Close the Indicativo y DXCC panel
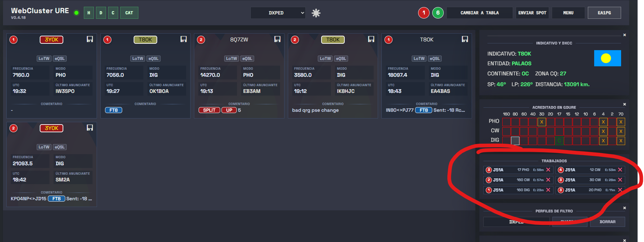This screenshot has height=242, width=644. pyautogui.click(x=624, y=35)
